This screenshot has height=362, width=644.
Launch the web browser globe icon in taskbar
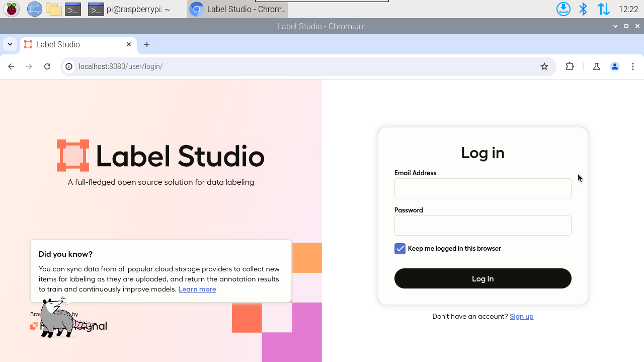coord(34,9)
